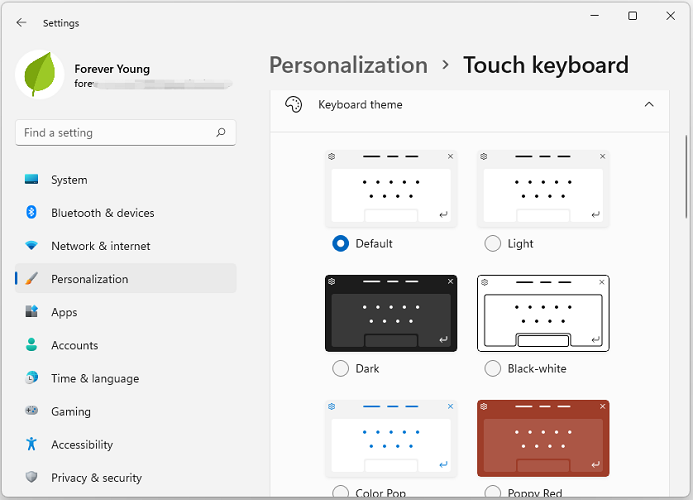Click the Light keyboard theme preview

pos(543,189)
